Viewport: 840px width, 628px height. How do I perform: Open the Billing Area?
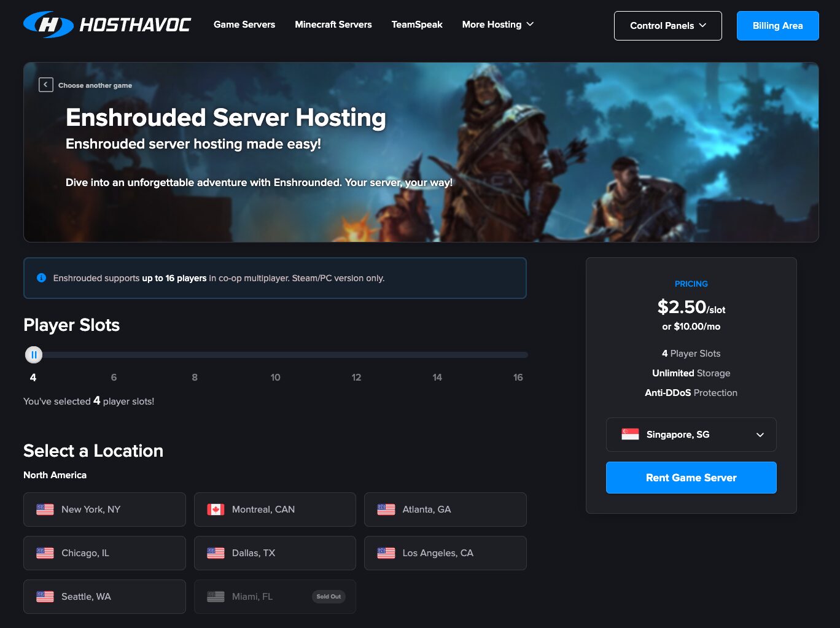(x=778, y=26)
